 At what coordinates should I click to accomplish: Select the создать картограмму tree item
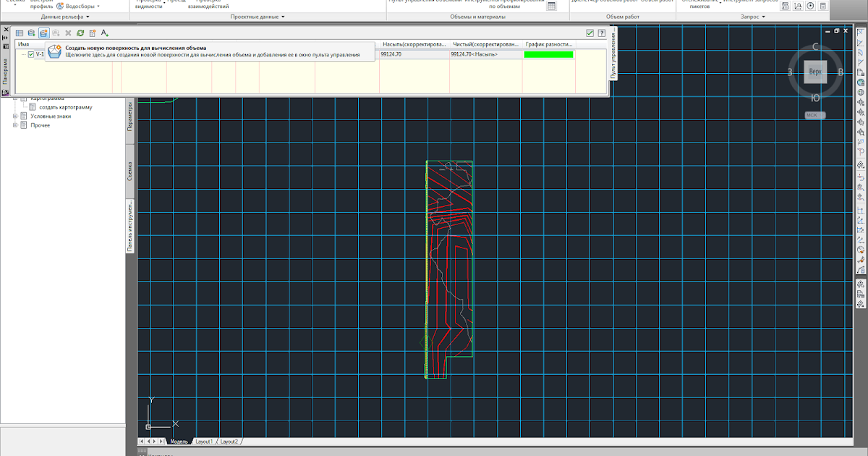(x=66, y=107)
